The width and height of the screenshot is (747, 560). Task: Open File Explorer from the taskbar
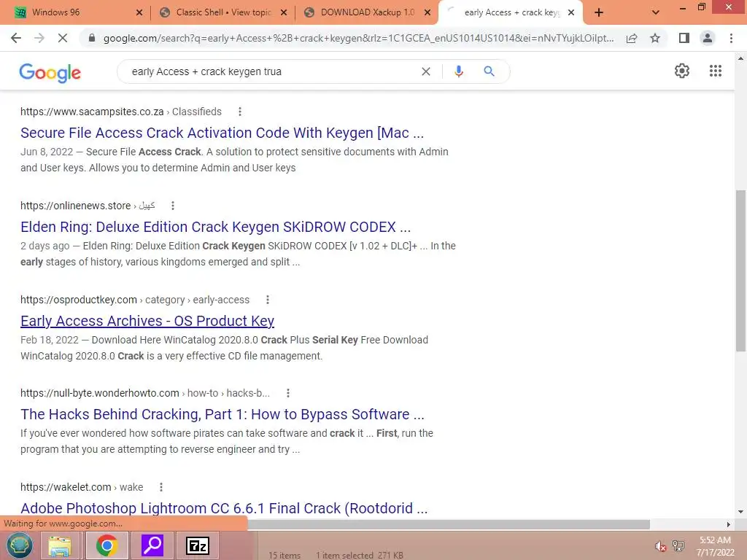(60, 545)
